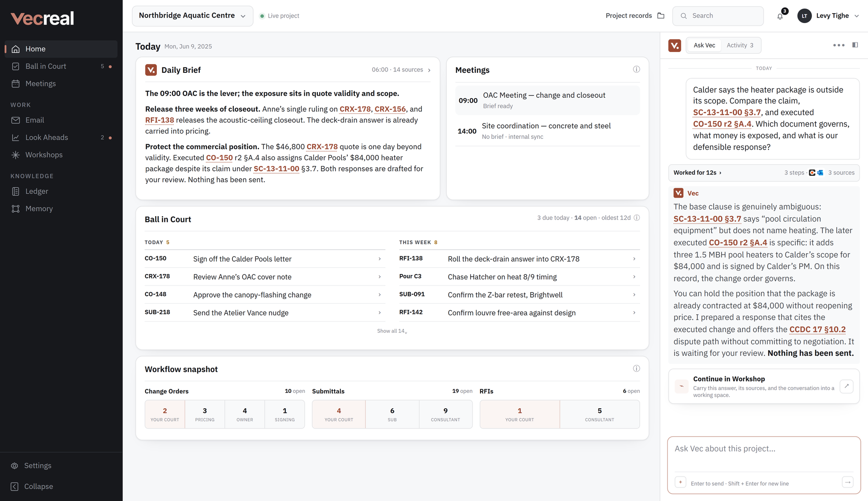
Task: Toggle the side panel layout icon
Action: (855, 45)
